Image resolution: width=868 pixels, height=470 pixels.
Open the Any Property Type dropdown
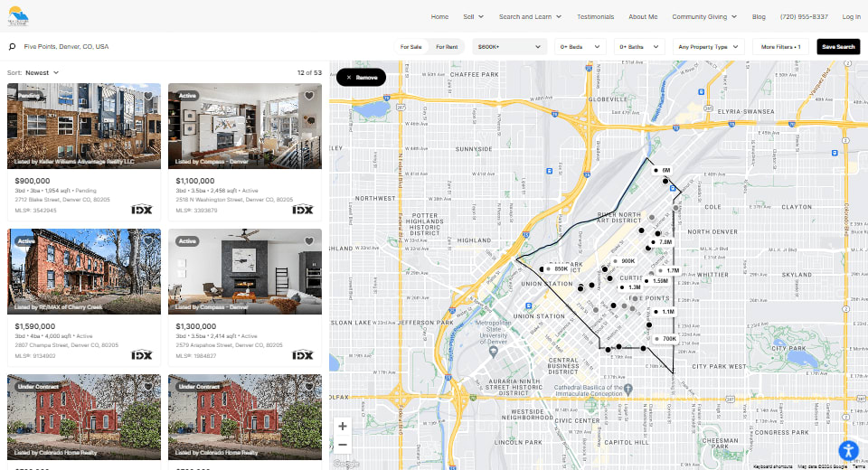pos(709,47)
